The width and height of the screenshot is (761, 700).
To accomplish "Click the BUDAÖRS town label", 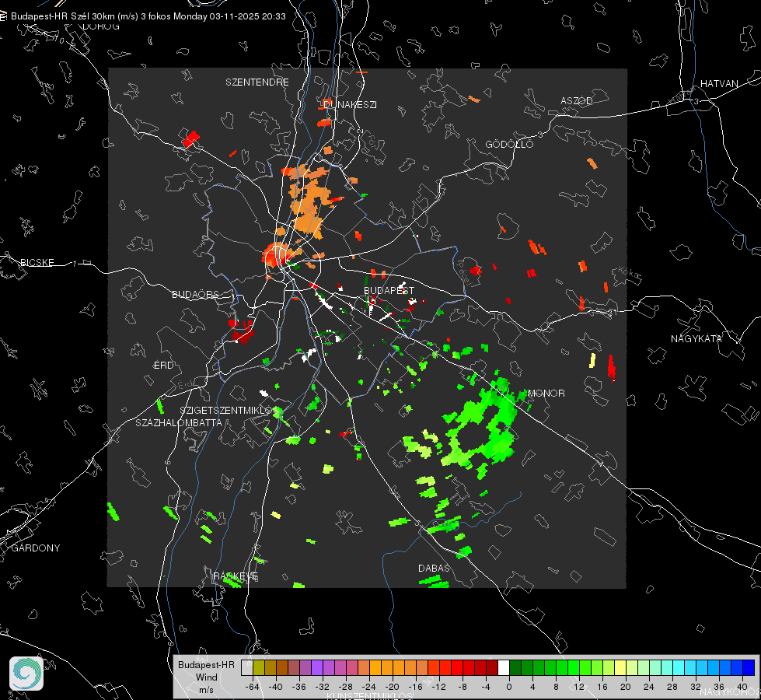I will click(196, 294).
